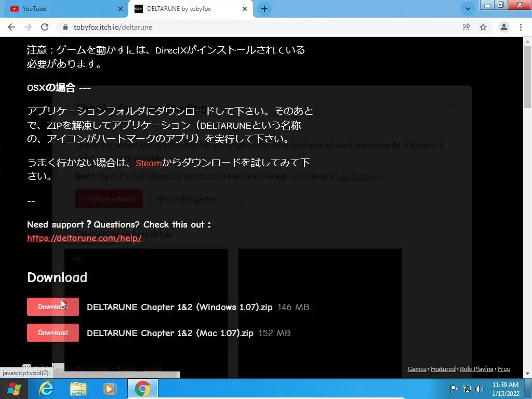Screen dimensions: 532x399
Task: Close the DELTARUNE by tobyfox tab
Action: pos(245,9)
